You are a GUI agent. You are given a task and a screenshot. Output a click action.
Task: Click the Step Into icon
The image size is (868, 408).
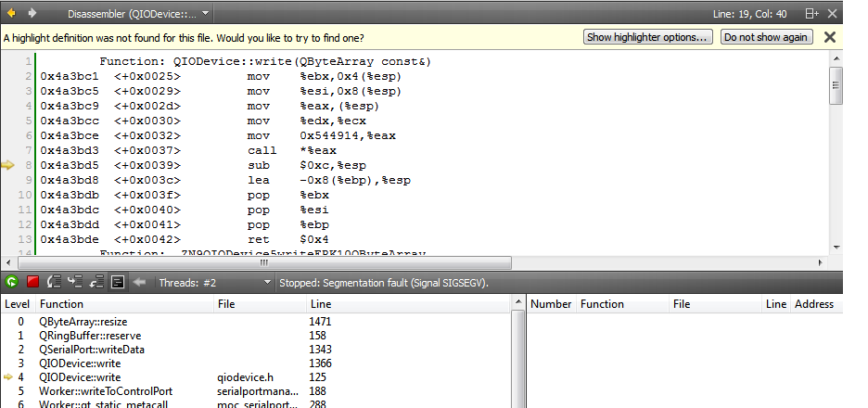point(75,282)
